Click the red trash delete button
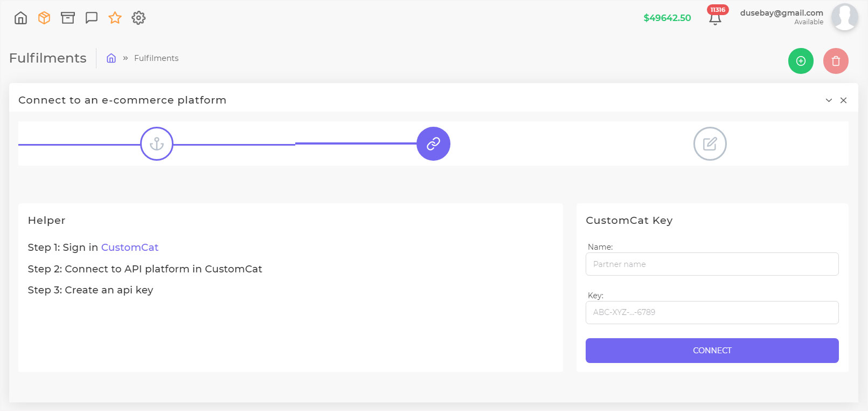The image size is (868, 411). click(x=836, y=61)
